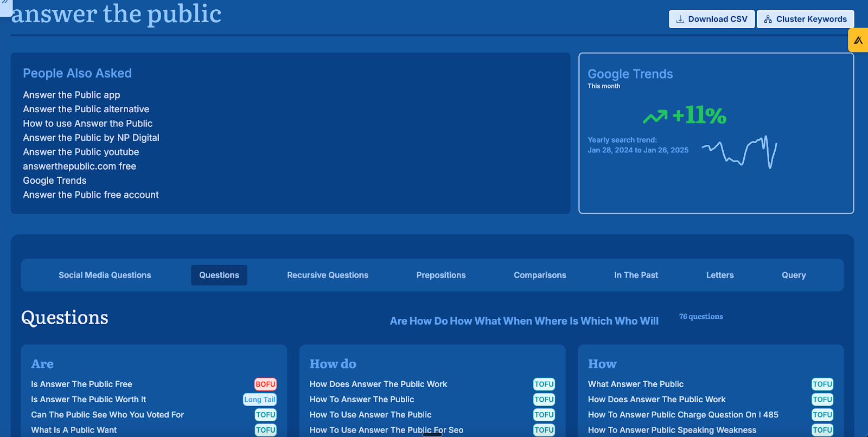868x437 pixels.
Task: Click 'Answer the Public by NP Digital'
Action: coord(91,138)
